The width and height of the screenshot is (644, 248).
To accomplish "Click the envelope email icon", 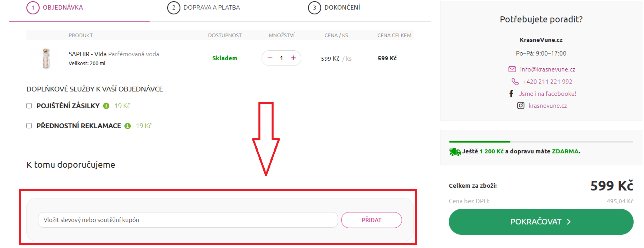I will click(x=512, y=69).
